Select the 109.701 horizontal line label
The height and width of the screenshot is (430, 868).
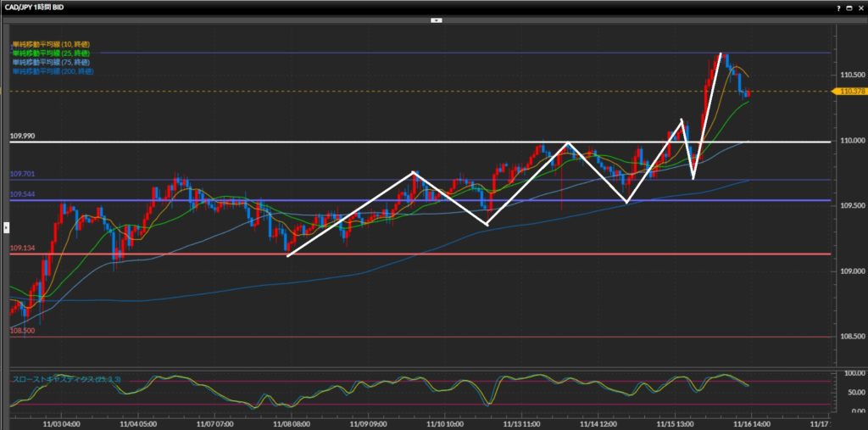pyautogui.click(x=22, y=174)
